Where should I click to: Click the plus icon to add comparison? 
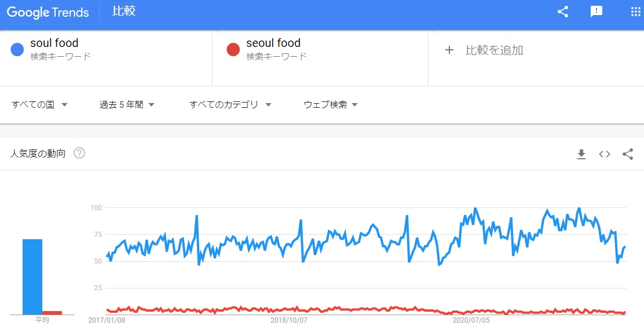(x=449, y=50)
